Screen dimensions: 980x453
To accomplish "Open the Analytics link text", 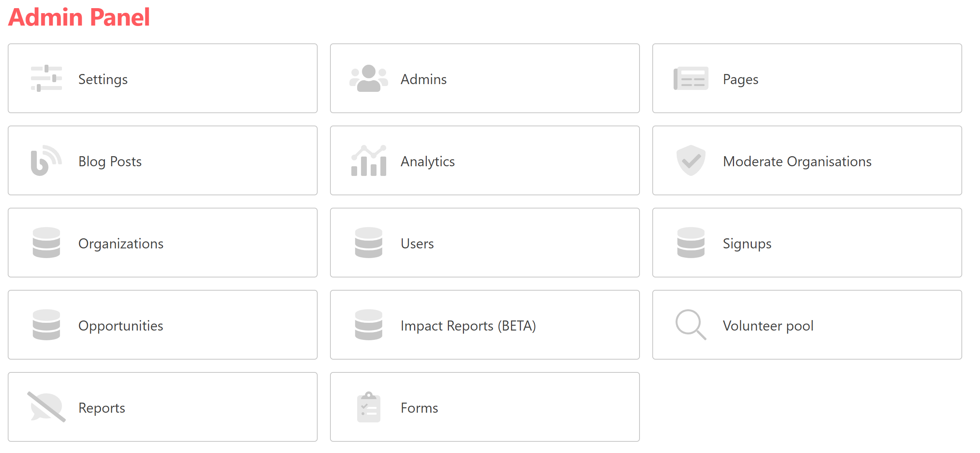I will pos(427,161).
